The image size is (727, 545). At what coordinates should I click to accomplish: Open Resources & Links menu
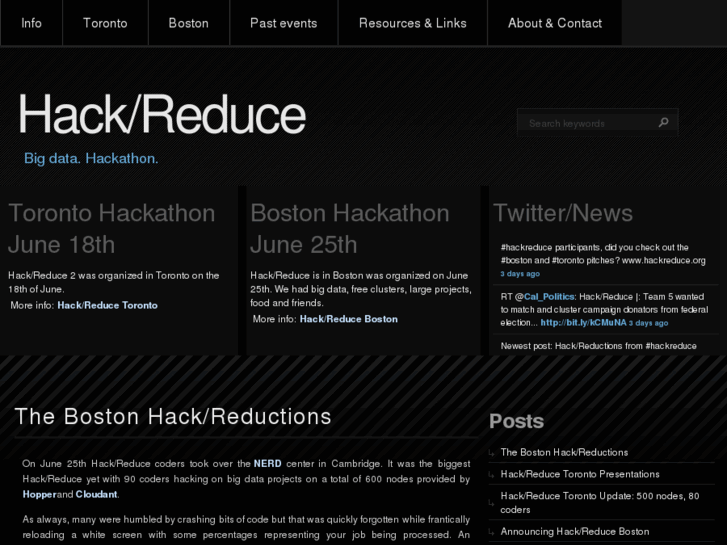point(413,23)
